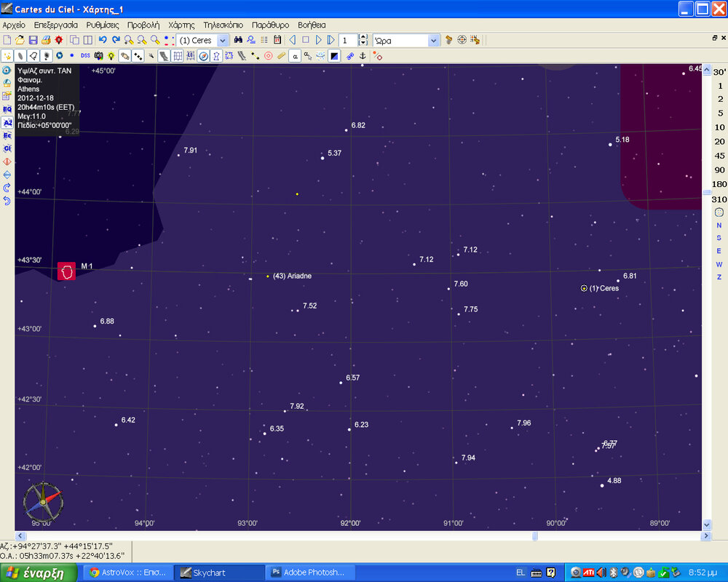
Task: Open the Ρυθμίσεις menu
Action: click(x=103, y=25)
